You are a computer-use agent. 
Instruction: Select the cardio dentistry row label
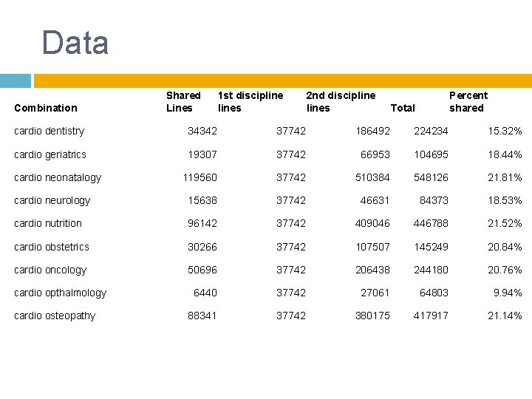point(50,131)
